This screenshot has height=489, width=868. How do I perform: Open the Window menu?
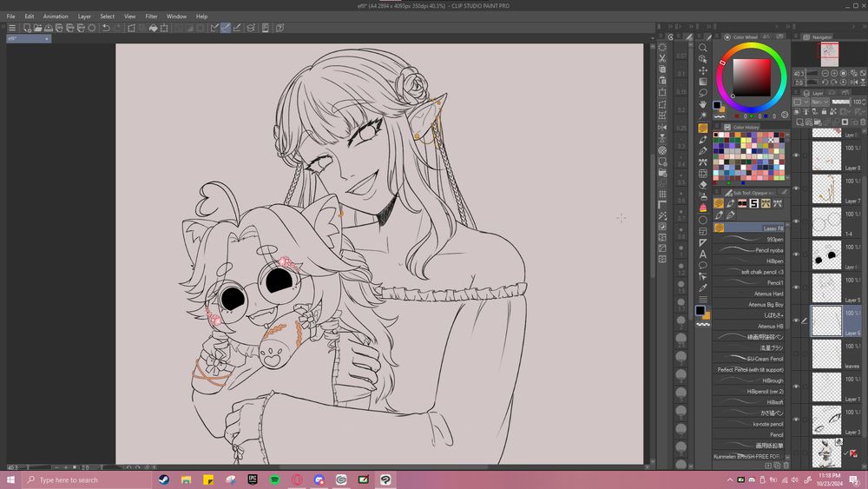[176, 17]
